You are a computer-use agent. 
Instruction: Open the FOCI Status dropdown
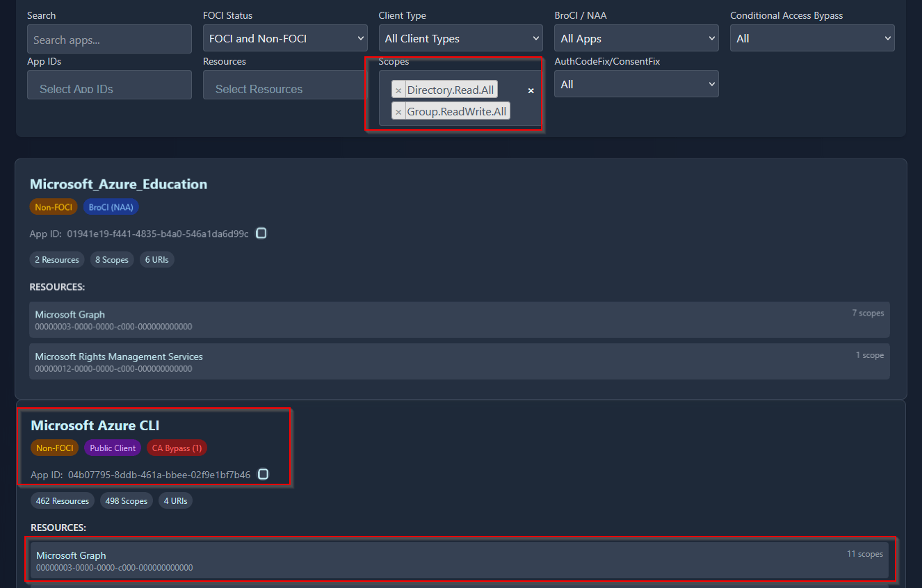pos(285,39)
